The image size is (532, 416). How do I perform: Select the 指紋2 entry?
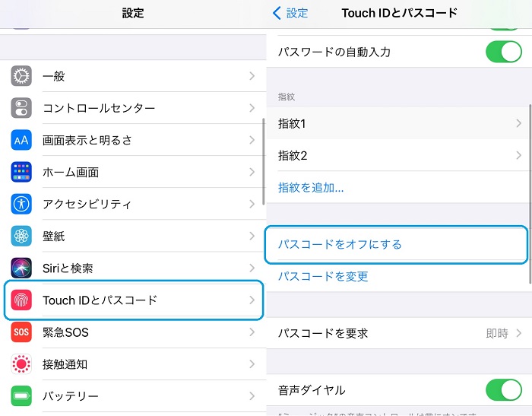click(399, 155)
